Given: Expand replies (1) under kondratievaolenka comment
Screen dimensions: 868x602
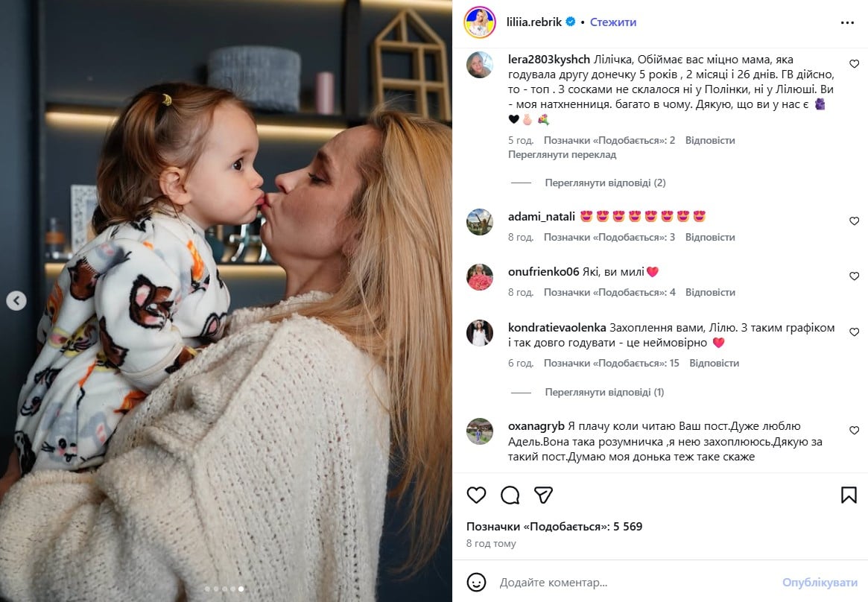Looking at the screenshot, I should click(x=604, y=392).
